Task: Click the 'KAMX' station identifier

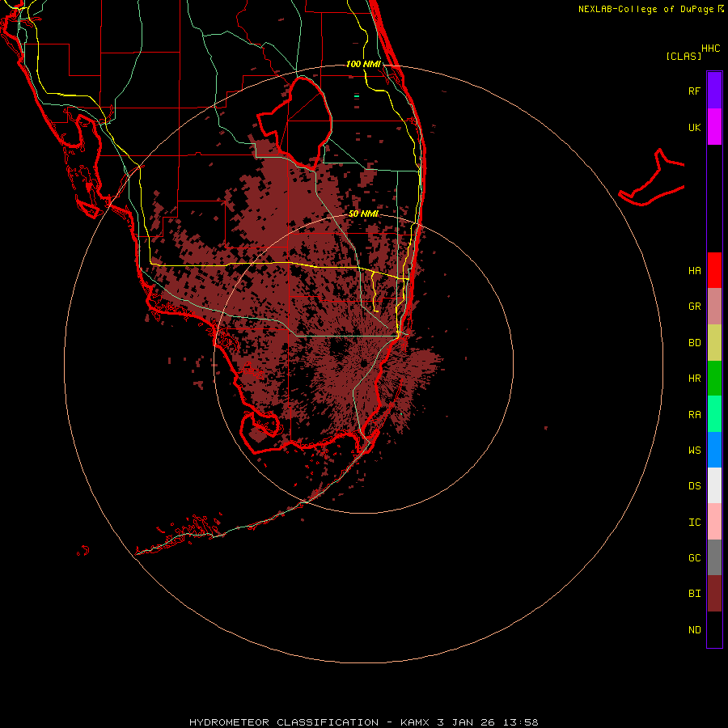Action: click(415, 722)
